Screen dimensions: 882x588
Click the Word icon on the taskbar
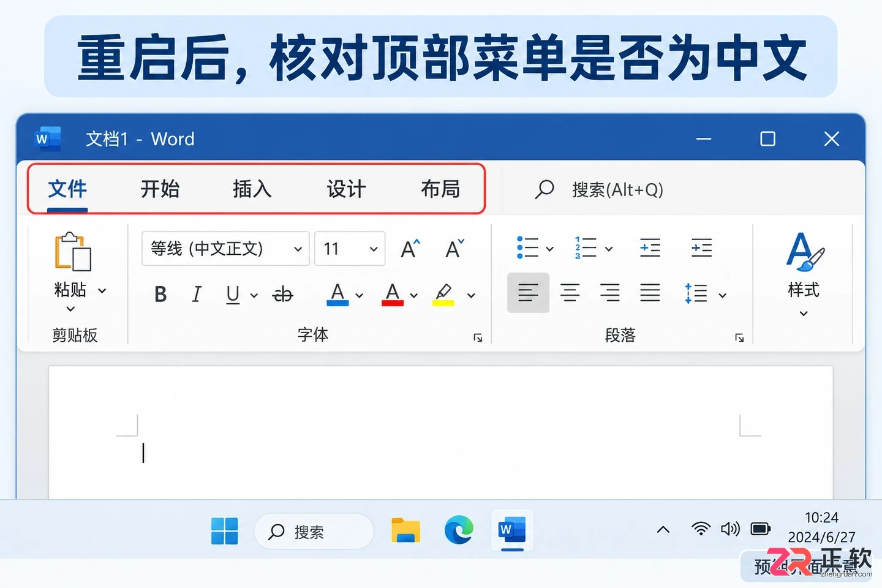point(512,530)
